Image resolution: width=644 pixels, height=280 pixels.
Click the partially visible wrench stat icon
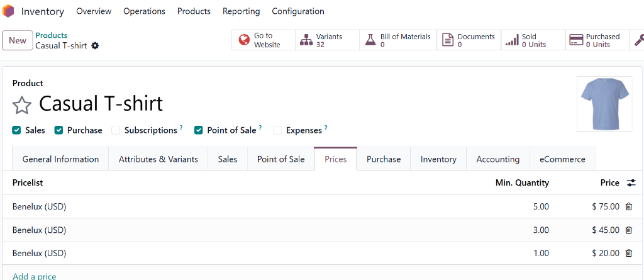tap(639, 40)
